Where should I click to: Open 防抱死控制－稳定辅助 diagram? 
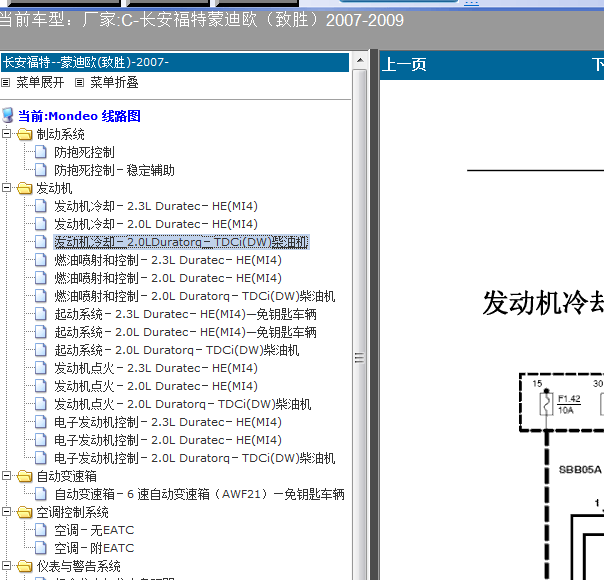coord(114,170)
